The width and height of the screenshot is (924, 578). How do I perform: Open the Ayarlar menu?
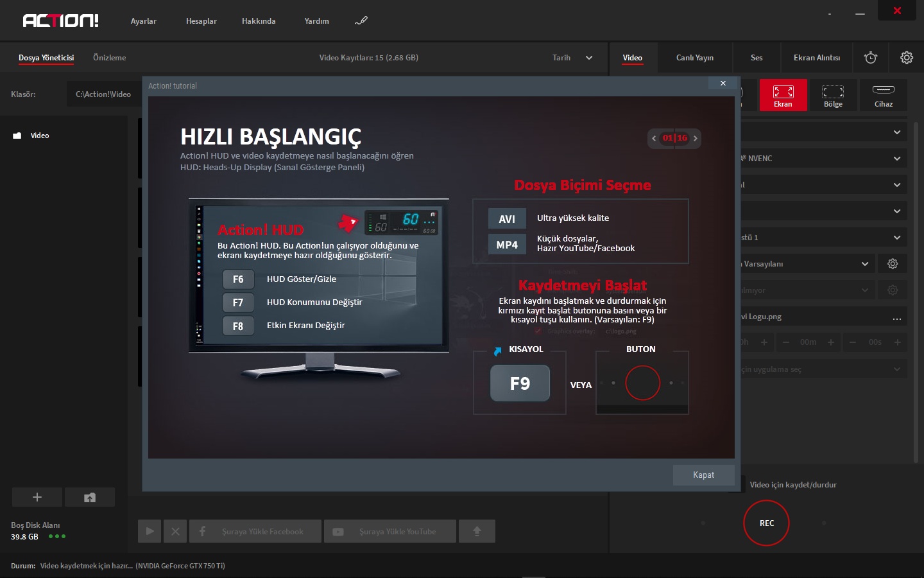[143, 21]
